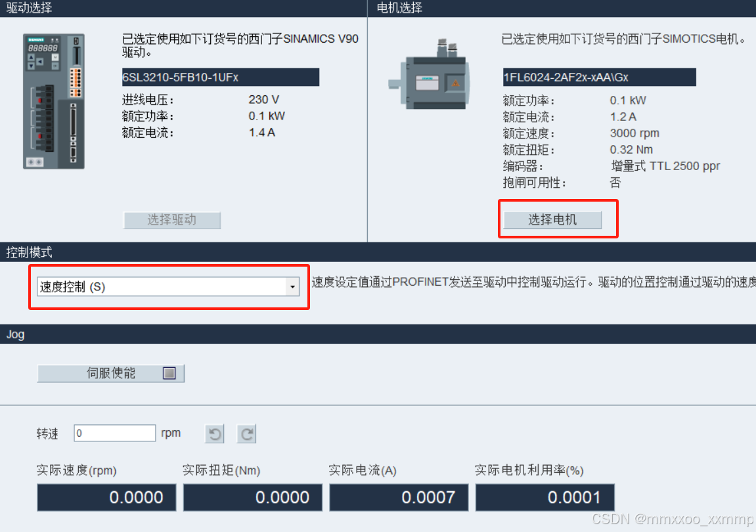The image size is (756, 532).
Task: Click the clockwise jog rotation icon
Action: click(x=246, y=433)
